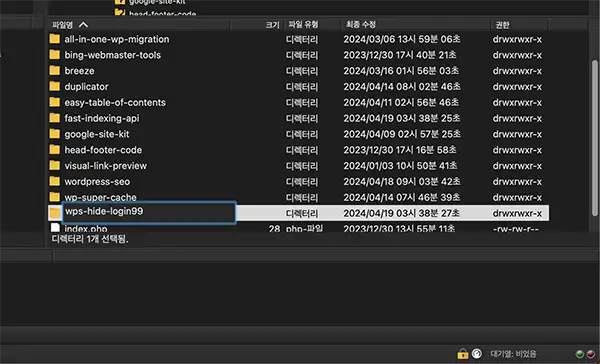The width and height of the screenshot is (600, 364).
Task: Click the wps-hide-login99 rename text field
Action: tap(149, 212)
